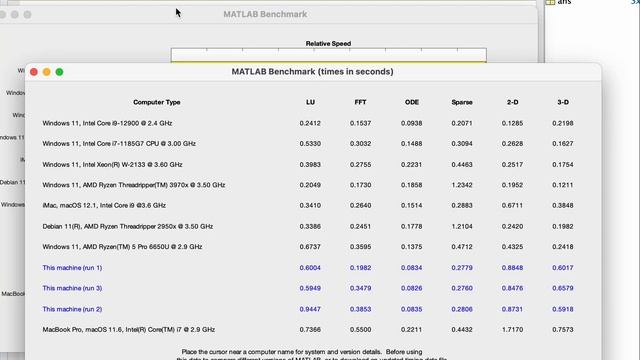Click the LU column header
640x360 pixels.
(310, 102)
